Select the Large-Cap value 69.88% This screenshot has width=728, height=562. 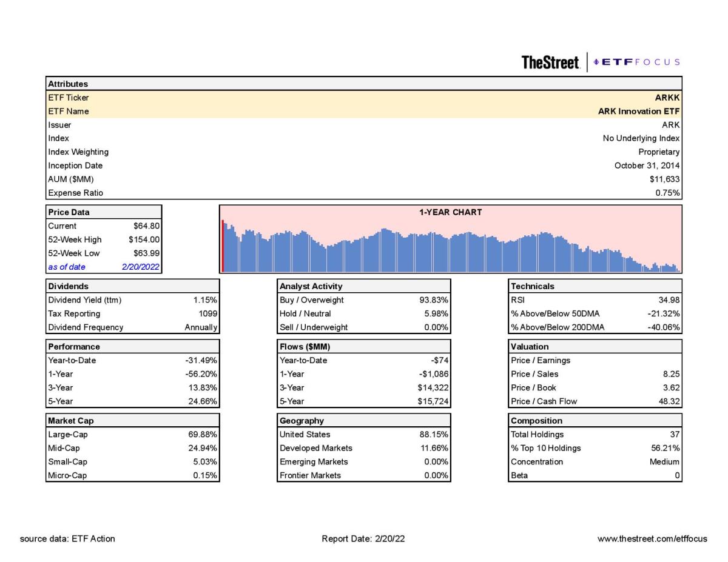tap(203, 434)
